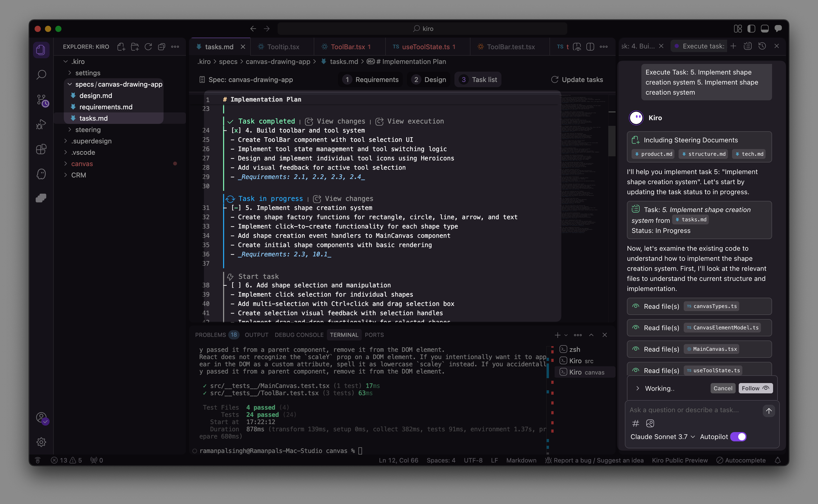Refresh the Explorer file list

[148, 47]
